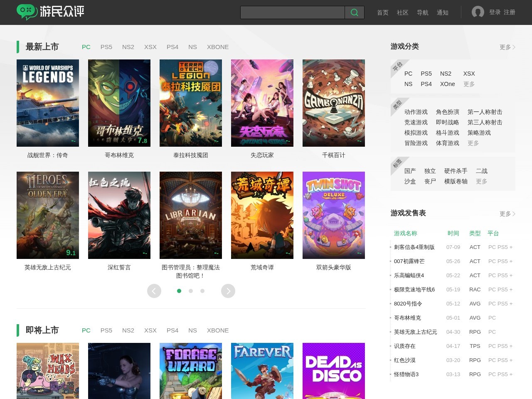Go to previous carousel page arrow
This screenshot has width=532, height=399.
pyautogui.click(x=154, y=291)
